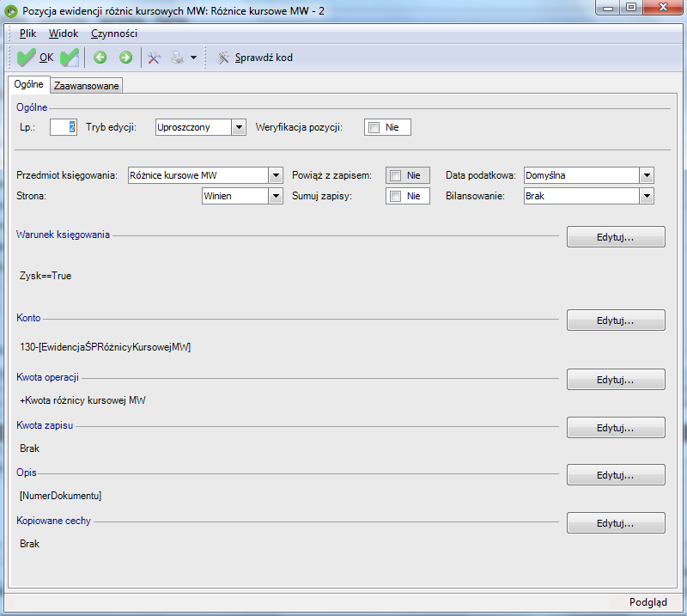
Task: Click the [NumerDokumentu] description text
Action: click(x=60, y=496)
